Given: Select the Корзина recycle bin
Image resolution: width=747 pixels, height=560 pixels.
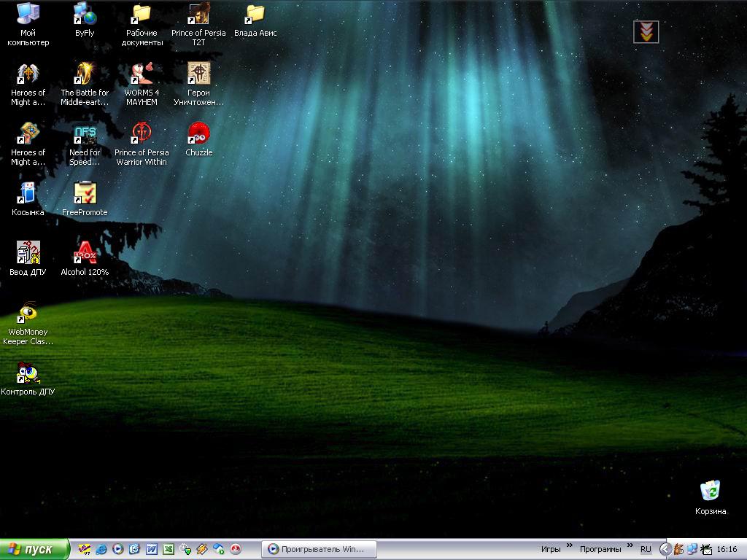Looking at the screenshot, I should (711, 498).
